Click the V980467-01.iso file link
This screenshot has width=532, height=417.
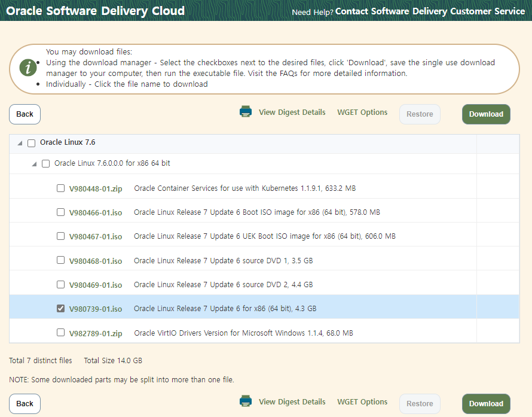pyautogui.click(x=96, y=237)
